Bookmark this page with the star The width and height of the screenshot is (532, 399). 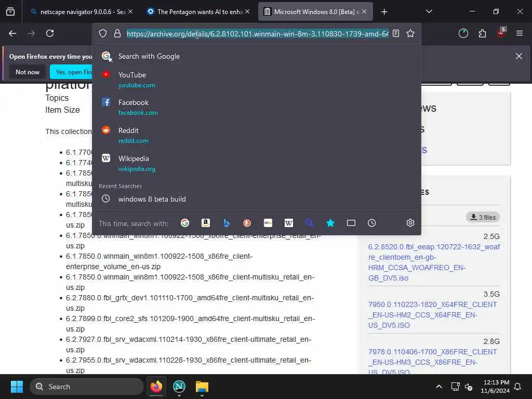(410, 33)
